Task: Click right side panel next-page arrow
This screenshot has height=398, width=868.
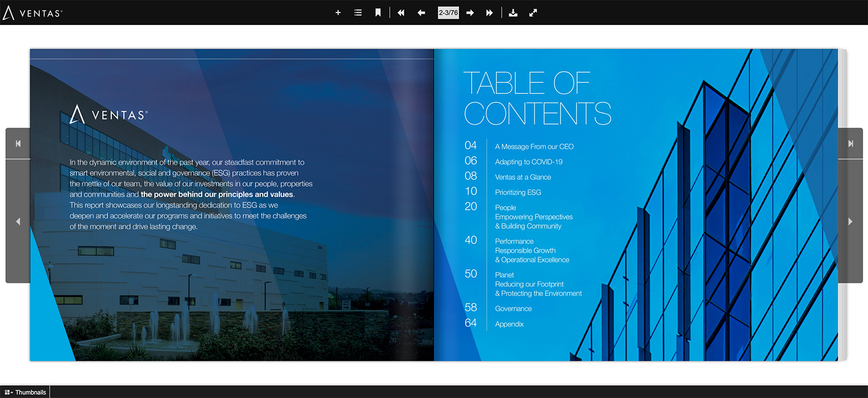Action: [x=851, y=221]
